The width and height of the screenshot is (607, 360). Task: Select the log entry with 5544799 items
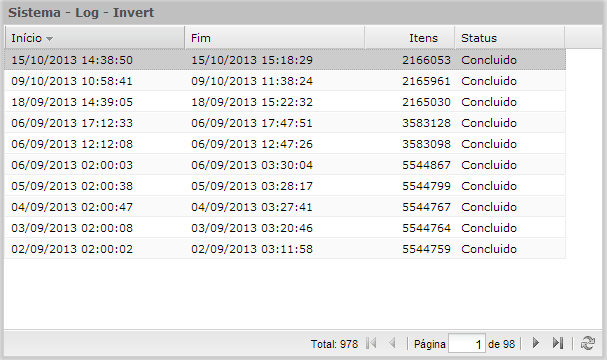[285, 186]
